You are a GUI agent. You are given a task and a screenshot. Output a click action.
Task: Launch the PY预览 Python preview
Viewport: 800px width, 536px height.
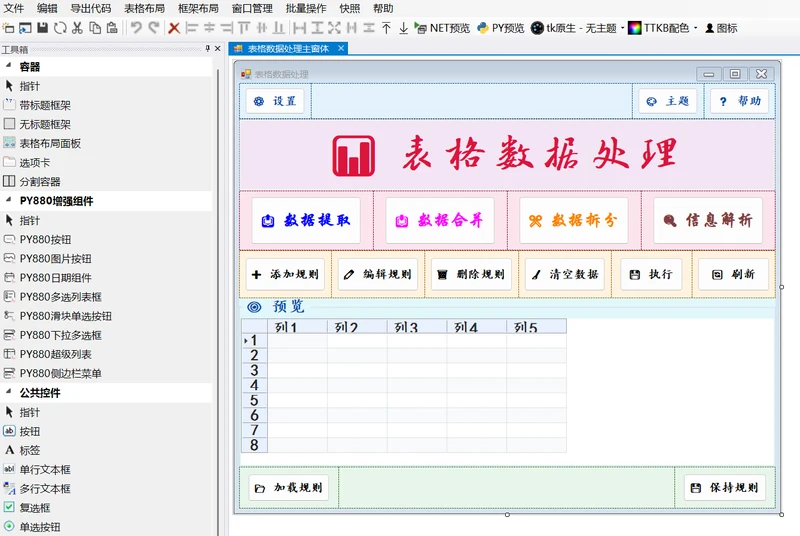click(x=501, y=28)
